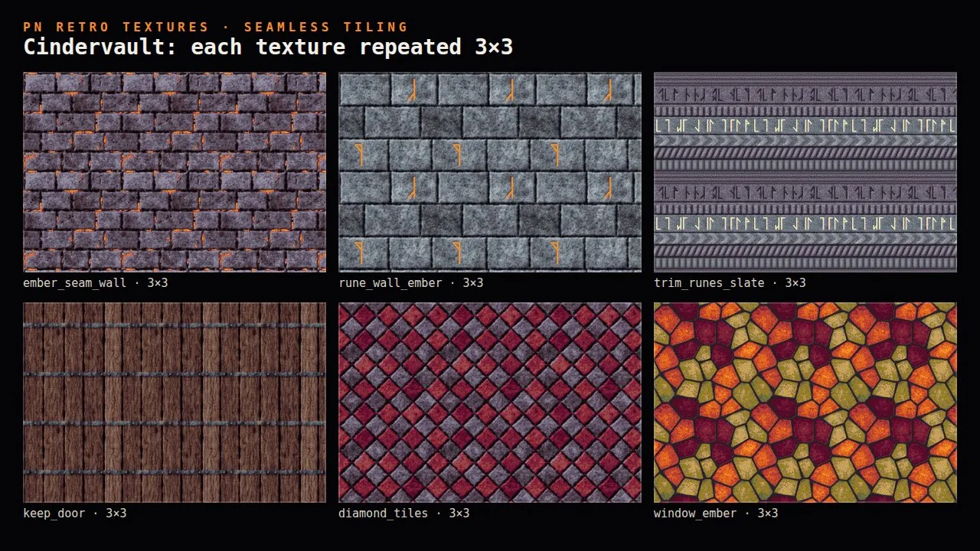Click the 'PN RETRO TEXTURES · SEAMLESS TILING' subtitle
The height and width of the screenshot is (551, 980).
pos(216,27)
